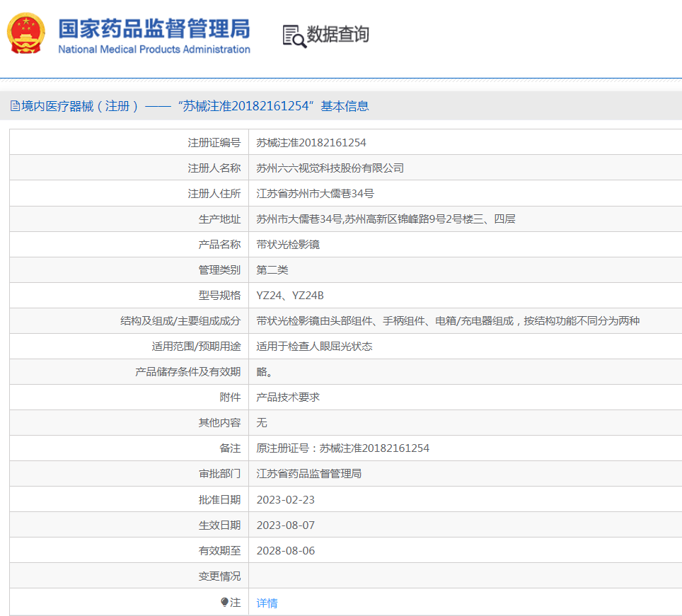The height and width of the screenshot is (616, 682).
Task: Click the lightbulb icon beside 注
Action: (x=224, y=602)
